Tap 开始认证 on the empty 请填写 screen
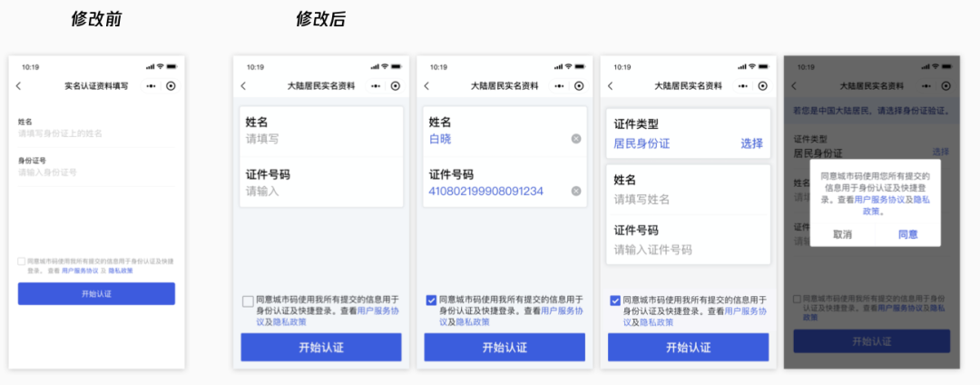 (321, 348)
